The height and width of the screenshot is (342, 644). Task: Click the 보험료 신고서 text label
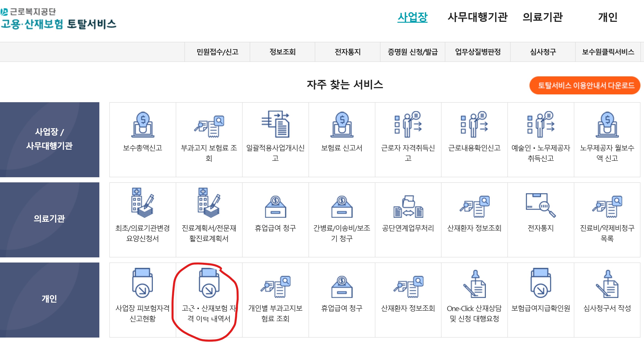[x=342, y=148]
